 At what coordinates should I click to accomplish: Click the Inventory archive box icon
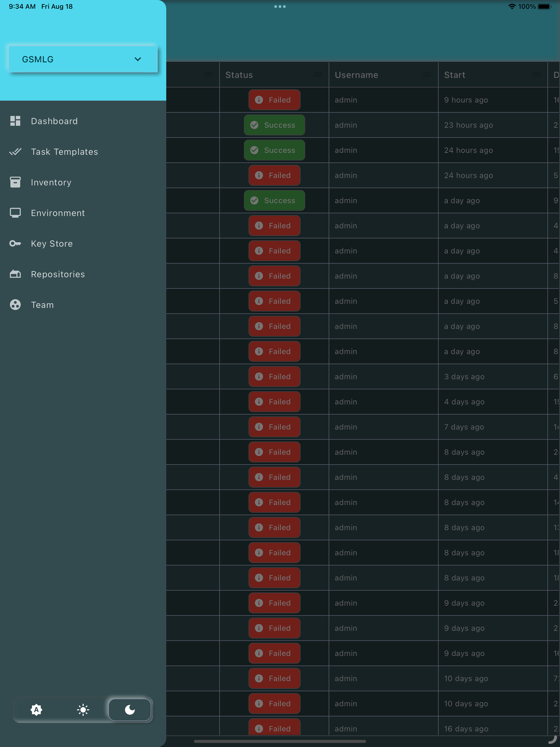click(15, 182)
